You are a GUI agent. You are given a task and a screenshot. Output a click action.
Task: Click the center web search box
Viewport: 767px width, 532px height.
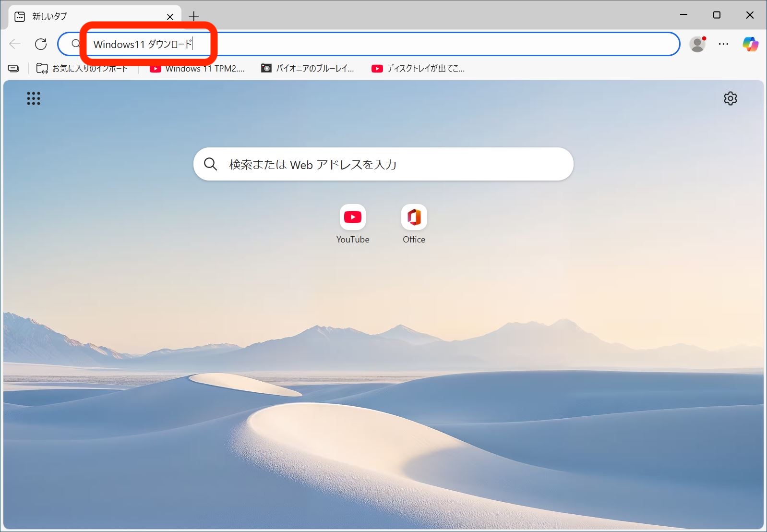[383, 165]
